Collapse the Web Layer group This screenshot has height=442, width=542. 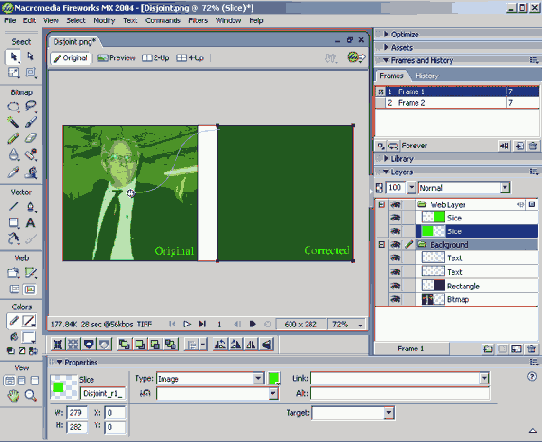381,205
